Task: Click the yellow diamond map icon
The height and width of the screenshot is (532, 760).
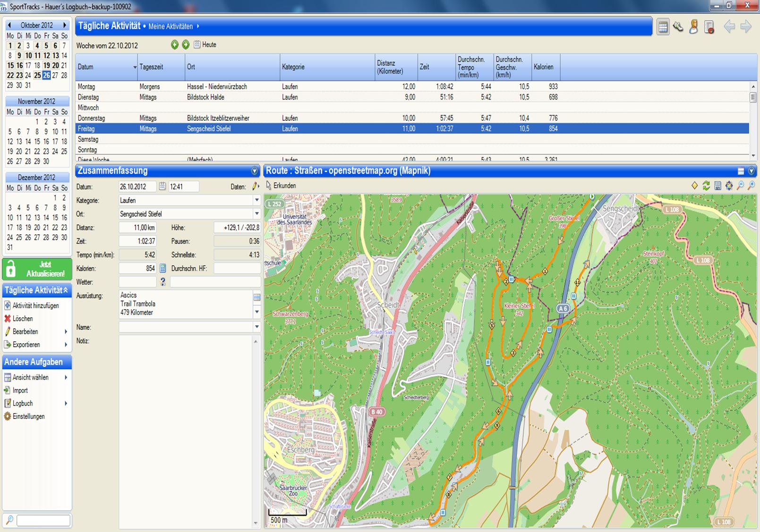Action: [694, 186]
